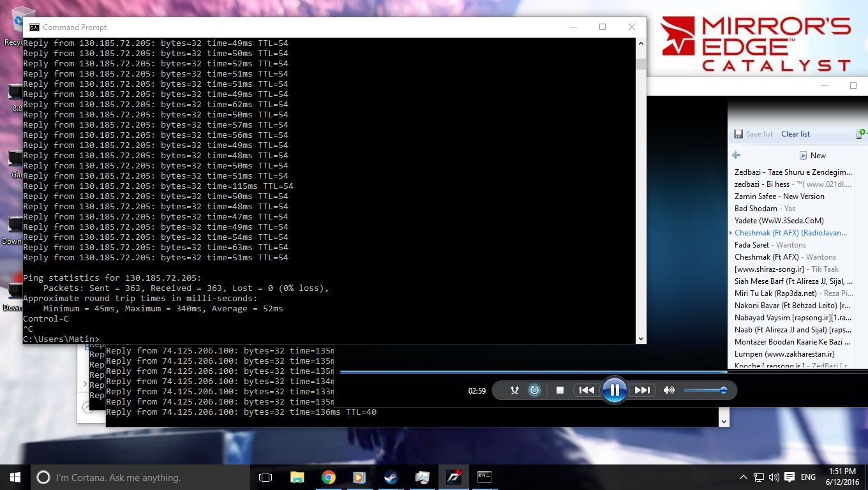Image resolution: width=868 pixels, height=490 pixels.
Task: Switch to the Command Prompt taskbar icon
Action: 484,477
